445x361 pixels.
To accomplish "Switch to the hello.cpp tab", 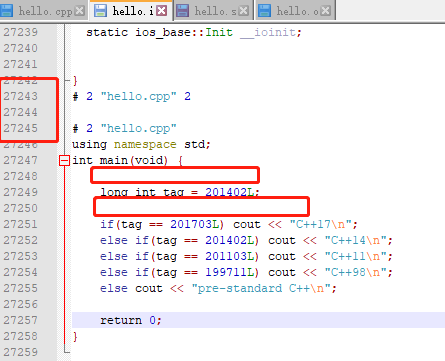I will coord(43,11).
